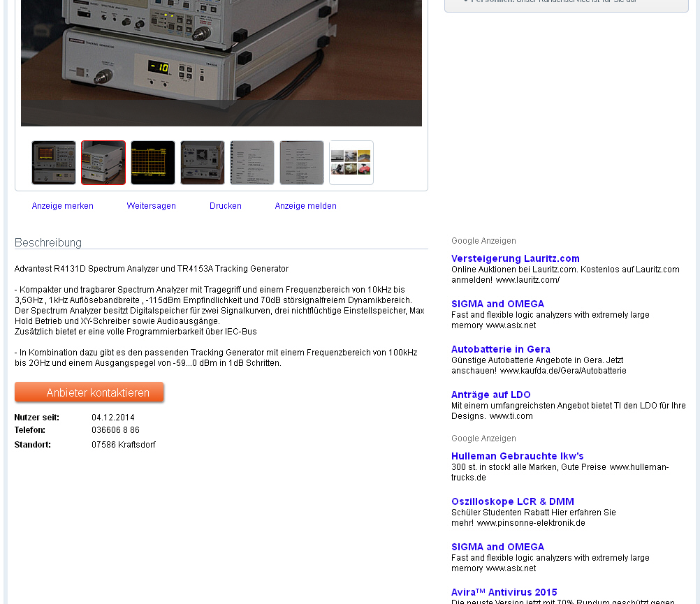Visit Hulleman Gebrauchte lkw's ad

click(x=517, y=457)
